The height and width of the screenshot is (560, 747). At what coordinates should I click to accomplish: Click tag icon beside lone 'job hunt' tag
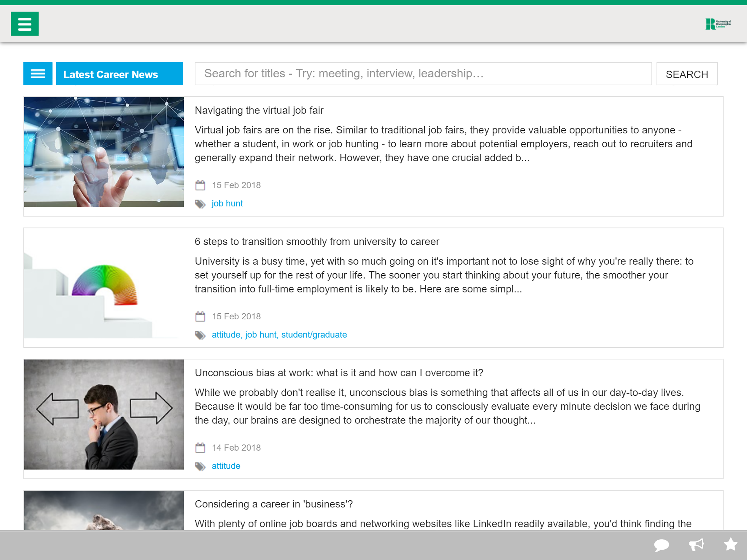(x=200, y=204)
